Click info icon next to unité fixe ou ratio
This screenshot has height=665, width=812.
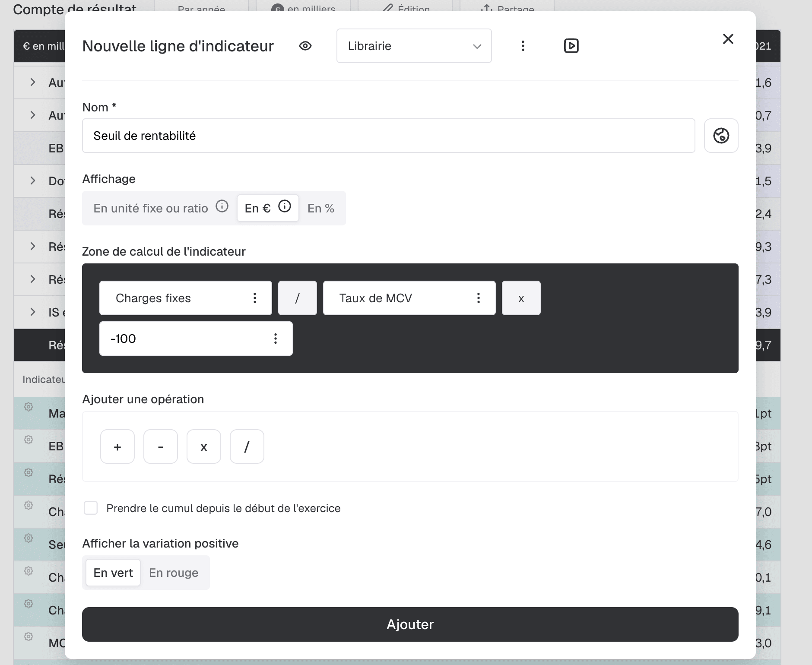coord(222,206)
